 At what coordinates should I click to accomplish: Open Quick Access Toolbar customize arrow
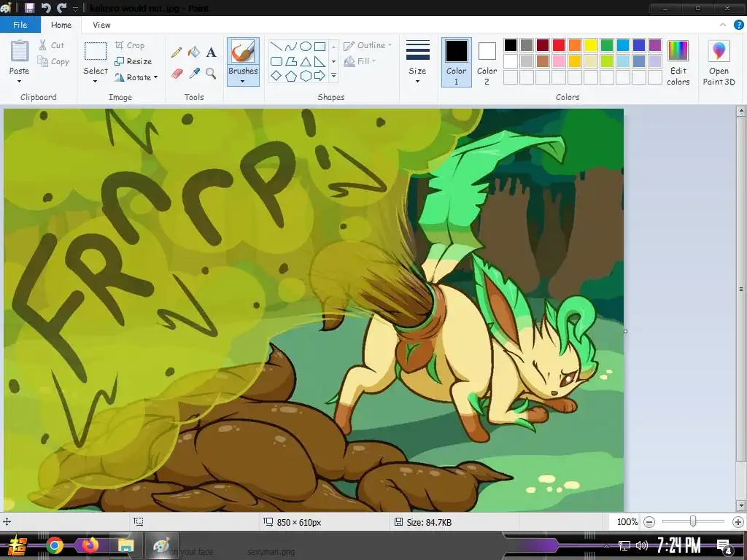coord(75,9)
